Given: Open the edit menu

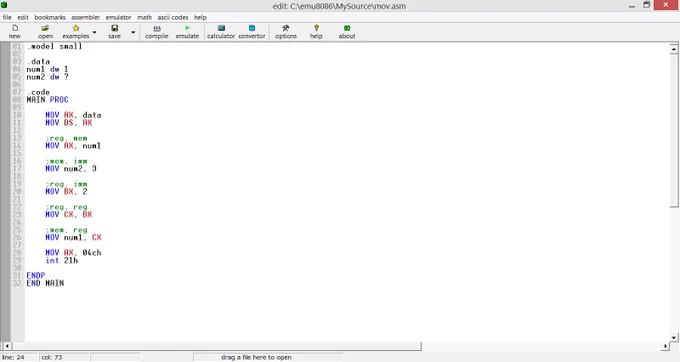Looking at the screenshot, I should pyautogui.click(x=23, y=17).
